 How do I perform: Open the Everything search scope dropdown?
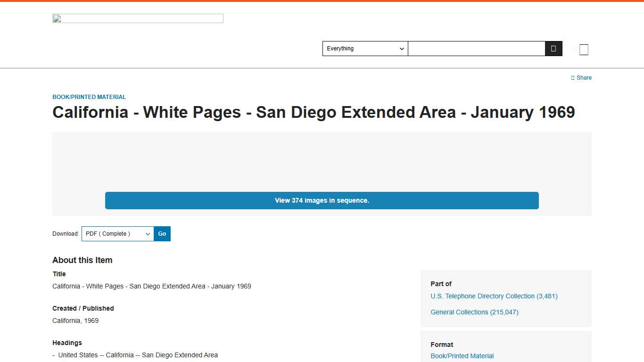click(x=365, y=49)
